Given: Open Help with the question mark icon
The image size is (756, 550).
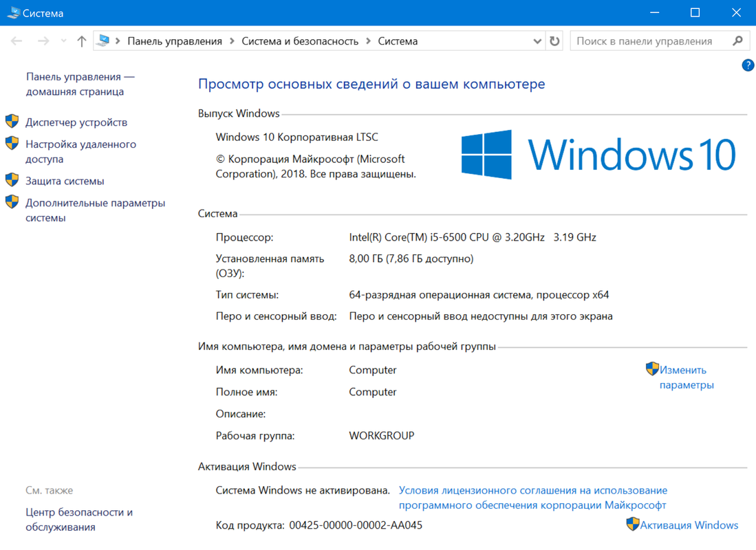Looking at the screenshot, I should (x=748, y=65).
